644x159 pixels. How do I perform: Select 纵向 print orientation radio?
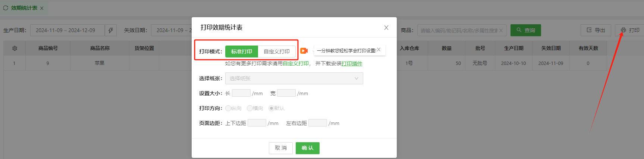[x=228, y=108]
